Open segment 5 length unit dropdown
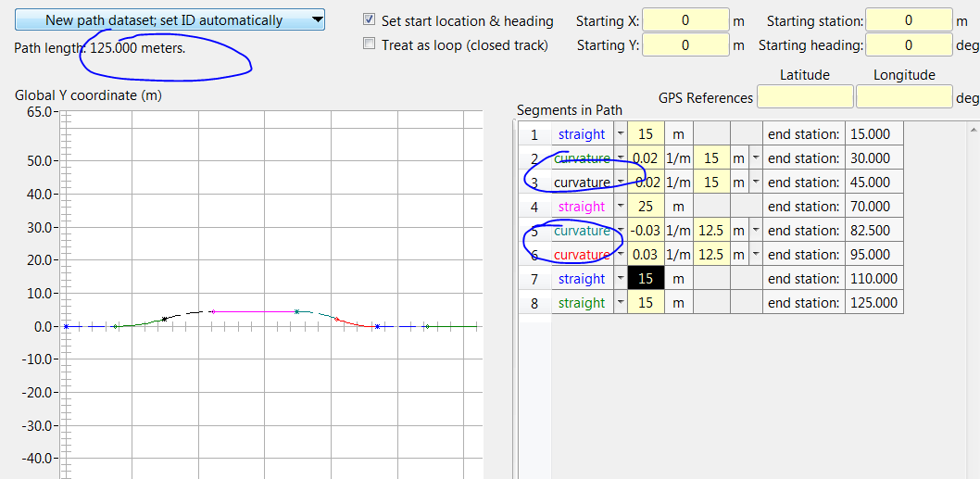Screen dimensions: 980x479 point(756,230)
